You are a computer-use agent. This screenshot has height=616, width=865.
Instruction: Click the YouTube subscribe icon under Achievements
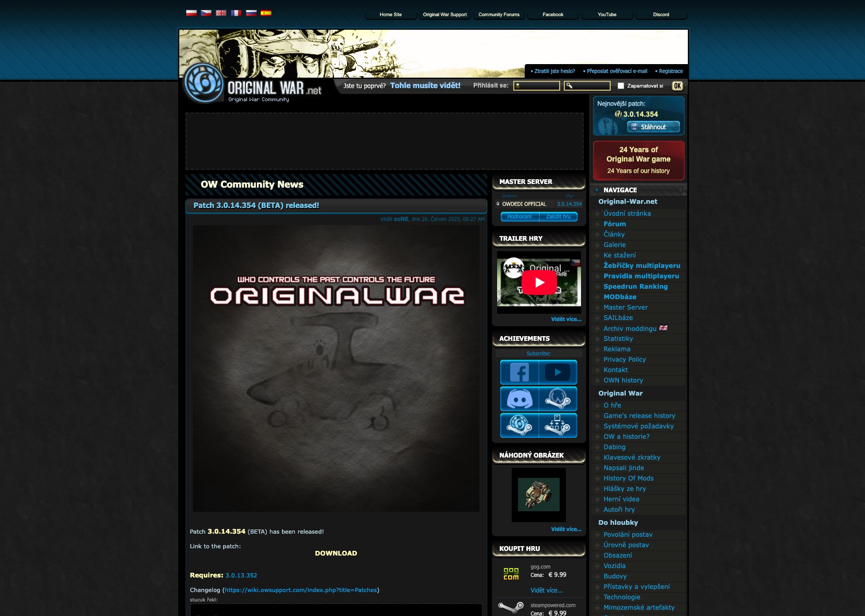click(558, 372)
